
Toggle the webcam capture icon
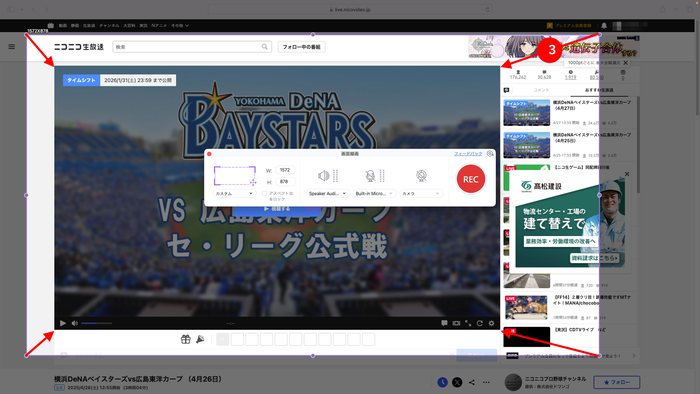[421, 176]
